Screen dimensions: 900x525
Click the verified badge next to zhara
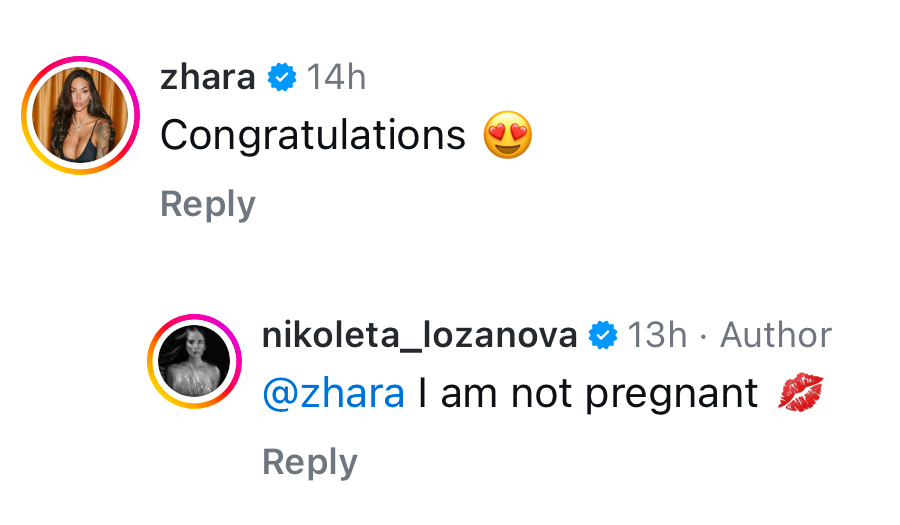(x=283, y=77)
